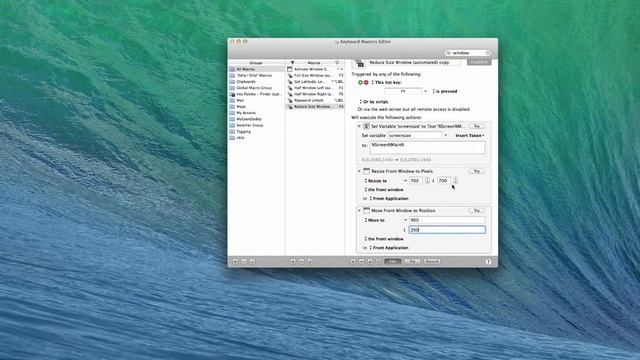
Task: Click the hot key F4 entry field
Action: coord(403,91)
